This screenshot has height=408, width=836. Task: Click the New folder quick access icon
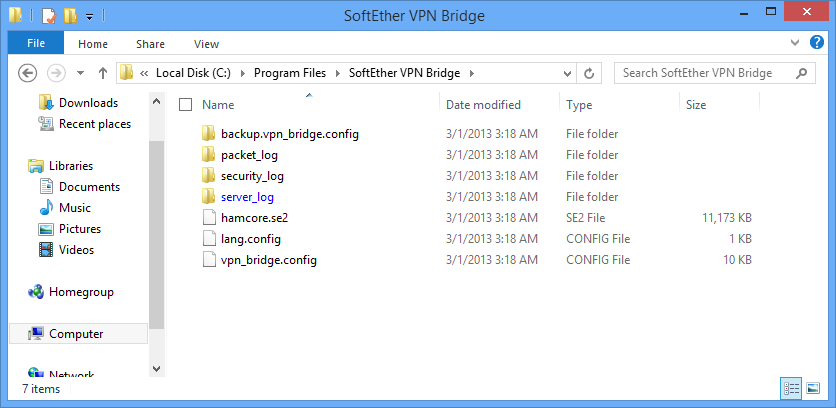[x=70, y=16]
